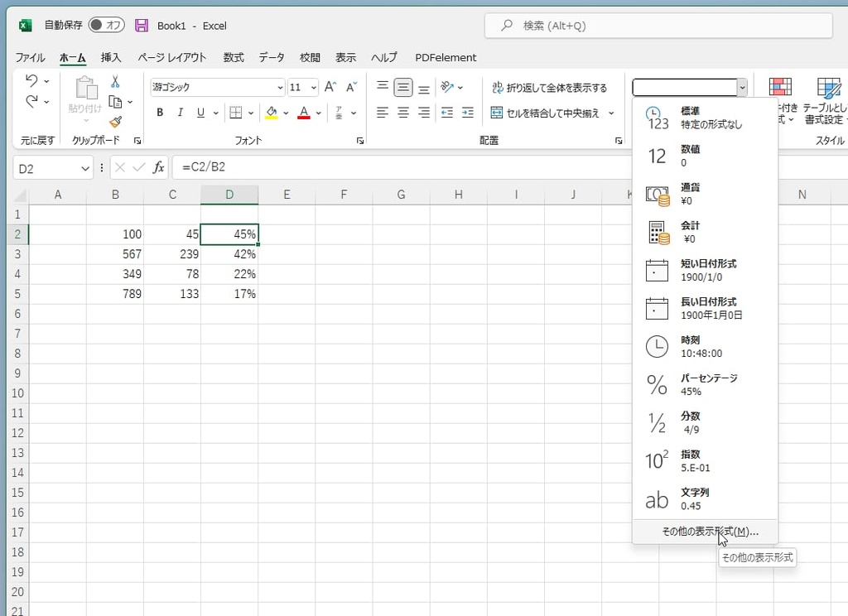Click the Borders icon
This screenshot has height=616, width=848.
tap(236, 113)
